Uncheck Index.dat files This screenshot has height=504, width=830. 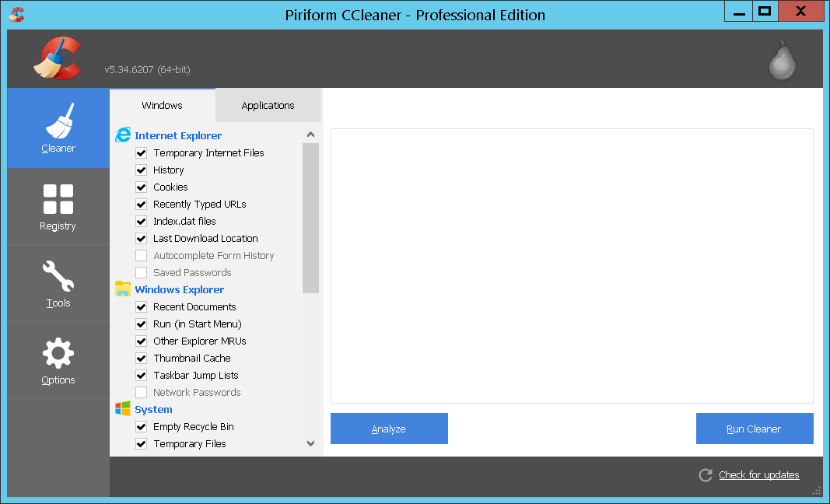(142, 222)
